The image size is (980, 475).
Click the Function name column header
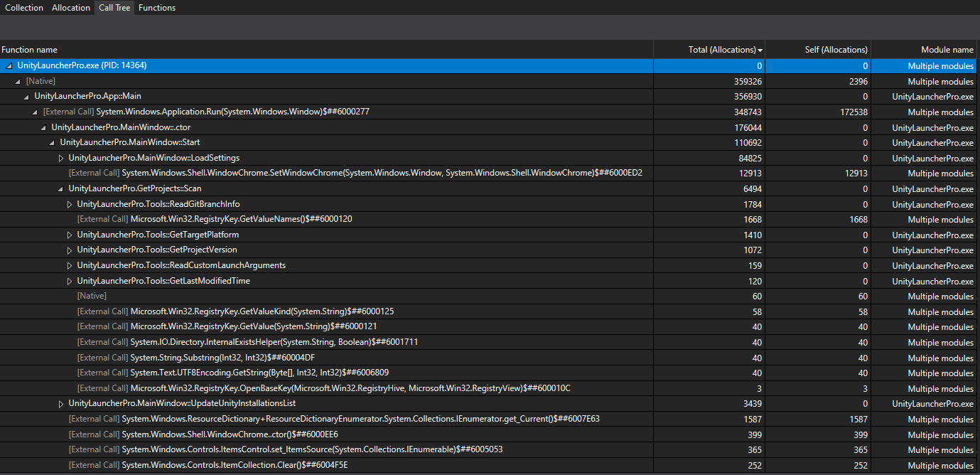30,50
